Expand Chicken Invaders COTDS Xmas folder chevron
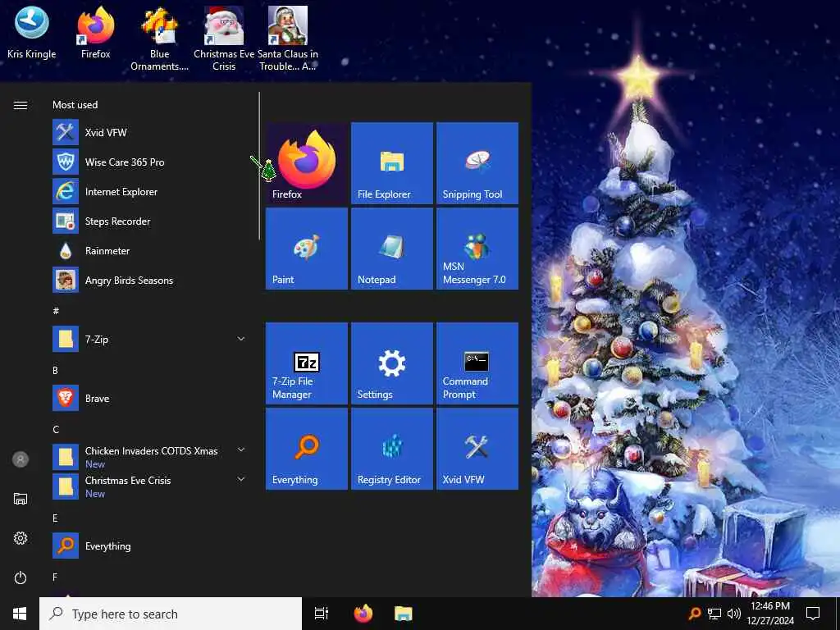The image size is (840, 630). click(241, 450)
